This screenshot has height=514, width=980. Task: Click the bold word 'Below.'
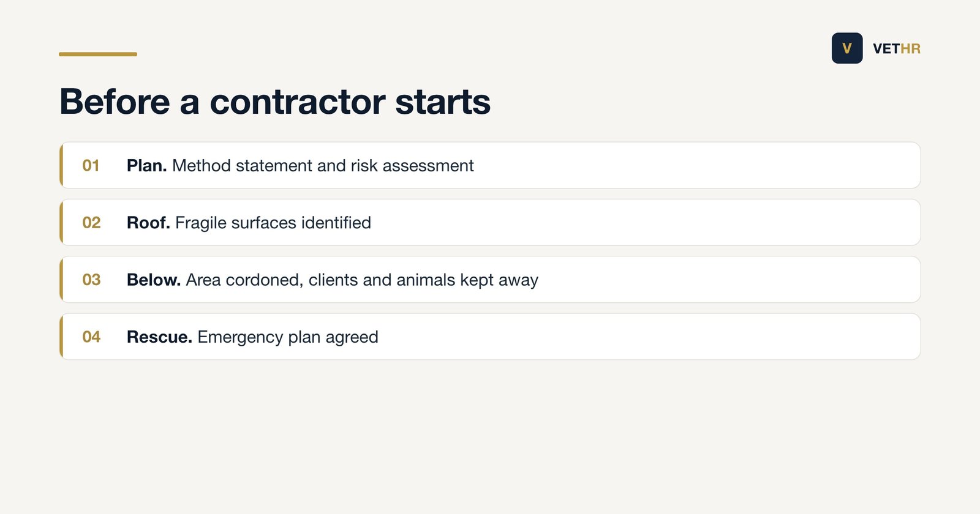154,280
